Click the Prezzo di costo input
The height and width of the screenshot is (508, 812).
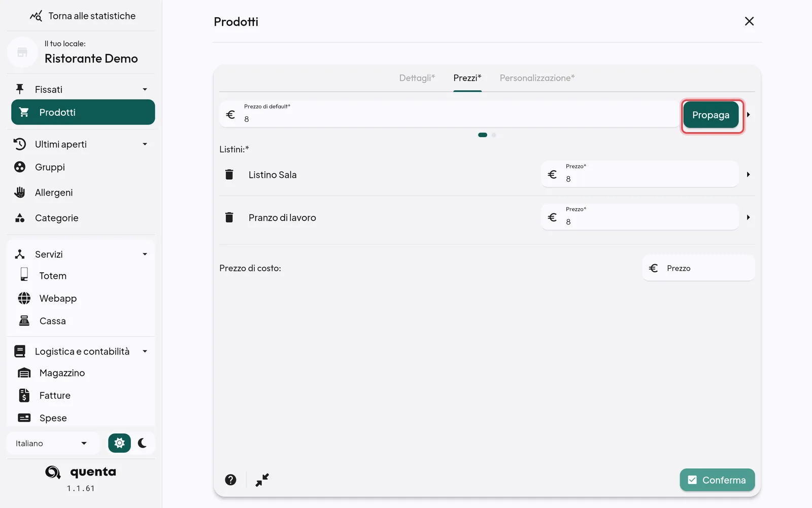tap(698, 268)
